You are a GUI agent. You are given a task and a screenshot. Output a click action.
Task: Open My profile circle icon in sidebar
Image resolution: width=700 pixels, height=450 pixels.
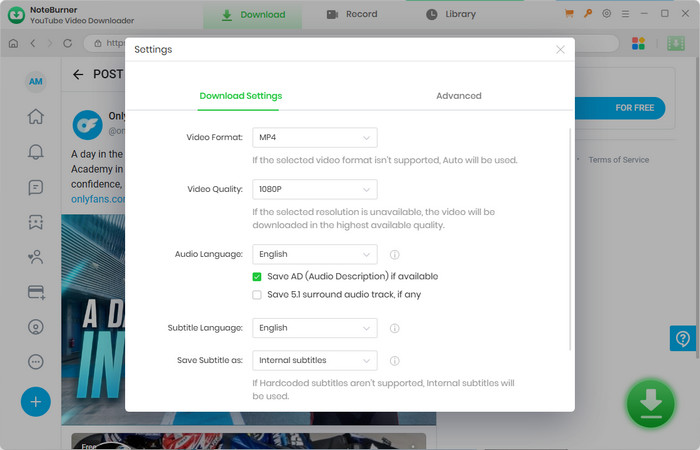pyautogui.click(x=36, y=327)
